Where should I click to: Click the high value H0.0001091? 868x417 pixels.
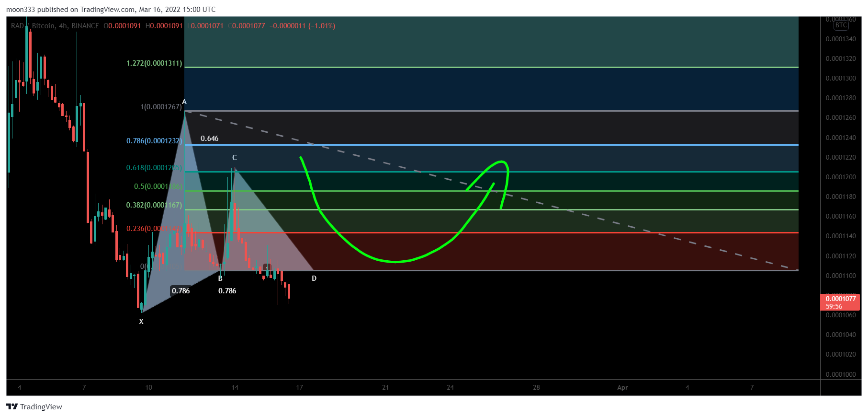[164, 26]
